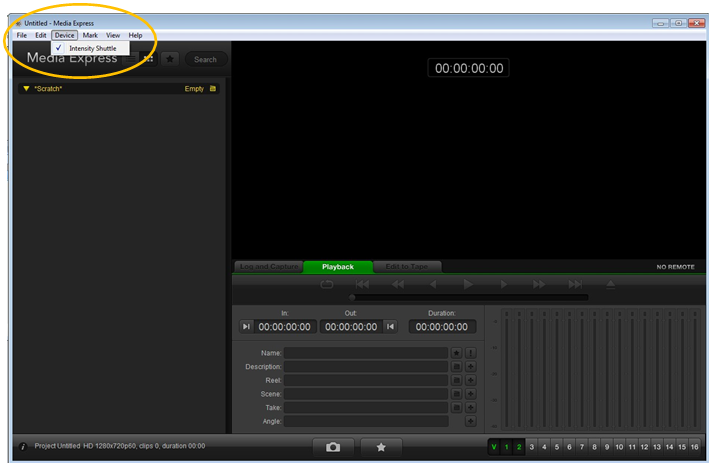This screenshot has height=464, width=710.
Task: Toggle video channel V button
Action: coord(494,447)
